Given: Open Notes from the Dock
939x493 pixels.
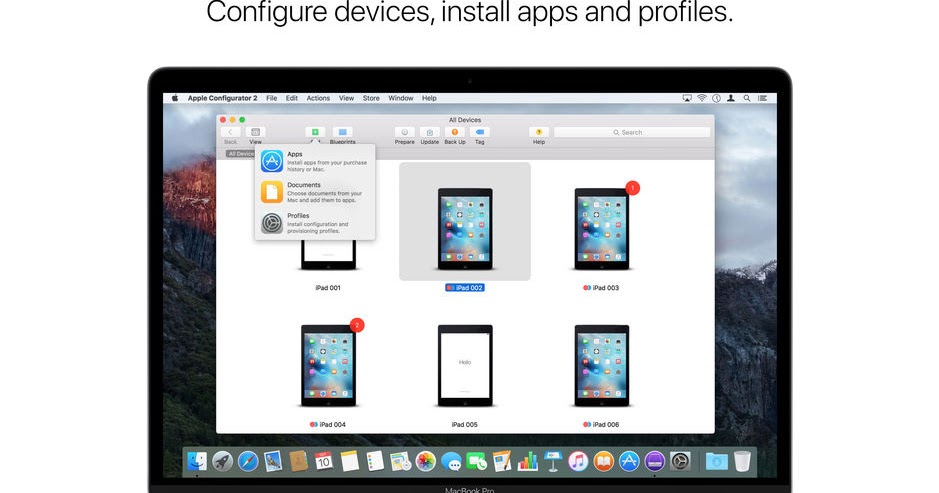Looking at the screenshot, I should [349, 461].
